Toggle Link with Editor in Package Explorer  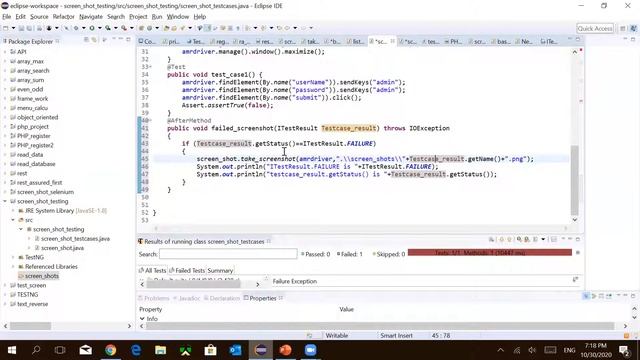click(x=94, y=40)
